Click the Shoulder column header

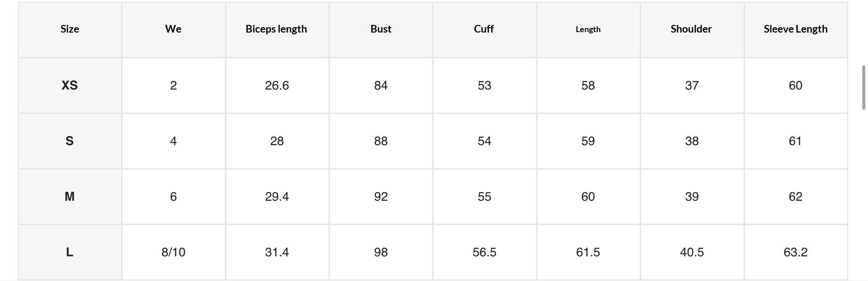[691, 29]
